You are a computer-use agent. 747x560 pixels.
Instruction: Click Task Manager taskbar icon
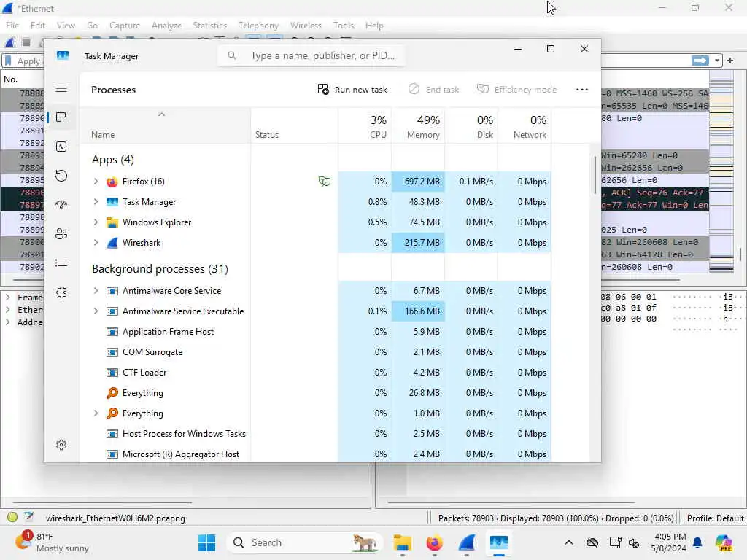[x=499, y=542]
